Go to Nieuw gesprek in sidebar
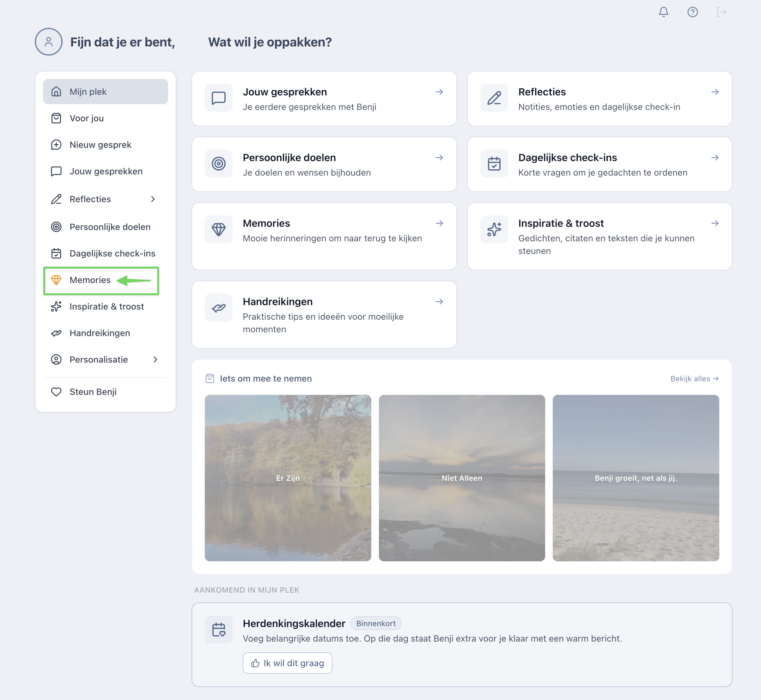The image size is (761, 700). coord(100,145)
